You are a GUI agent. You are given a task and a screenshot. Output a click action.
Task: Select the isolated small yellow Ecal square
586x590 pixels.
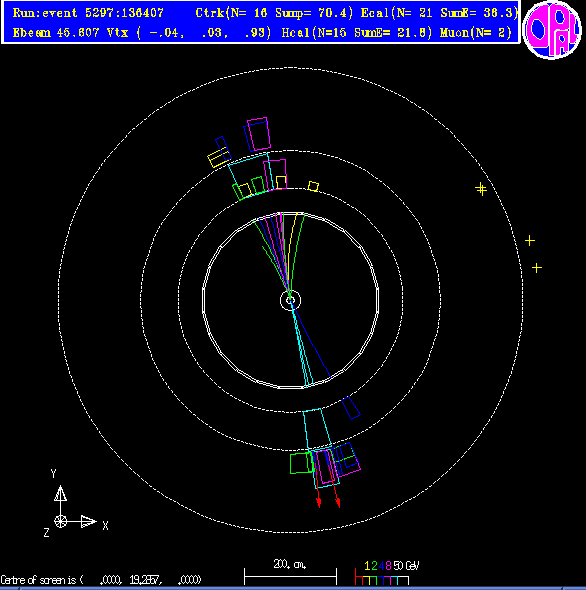click(x=313, y=186)
